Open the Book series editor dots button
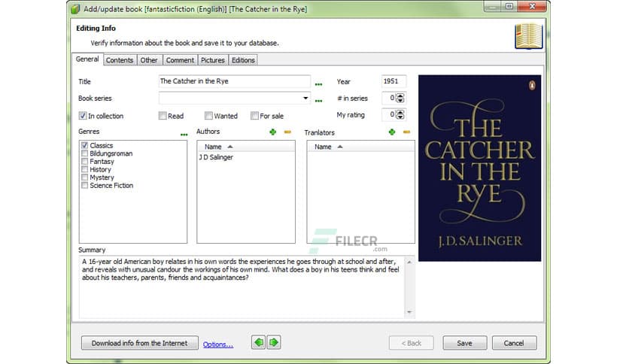The height and width of the screenshot is (364, 629). pyautogui.click(x=318, y=101)
